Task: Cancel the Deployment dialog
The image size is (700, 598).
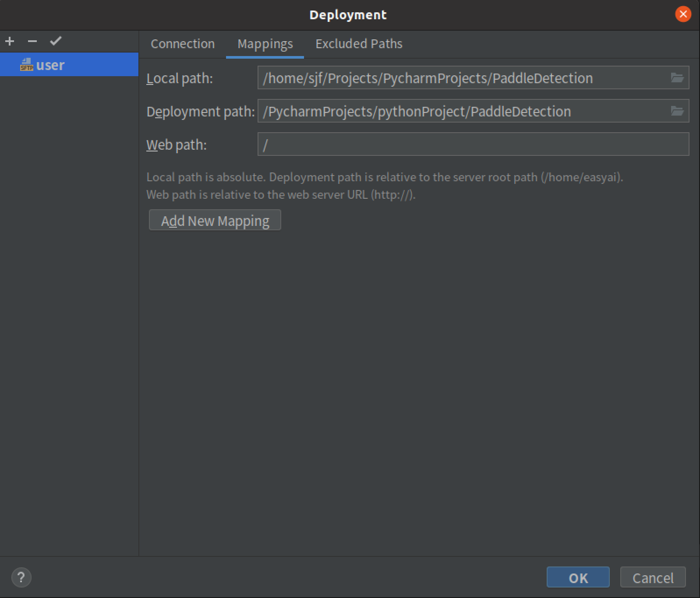Action: coord(653,577)
